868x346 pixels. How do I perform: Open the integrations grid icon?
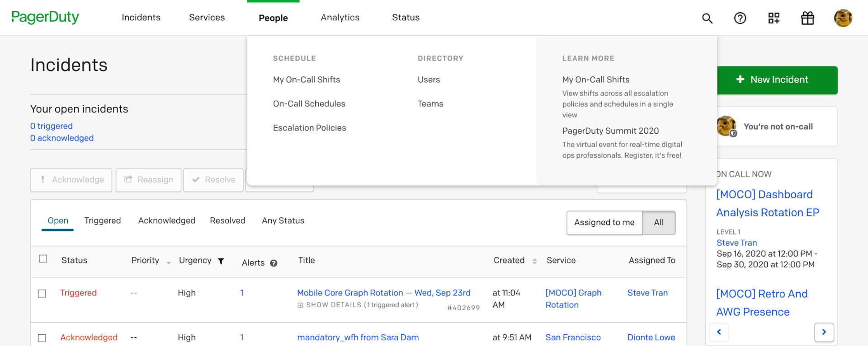(774, 18)
